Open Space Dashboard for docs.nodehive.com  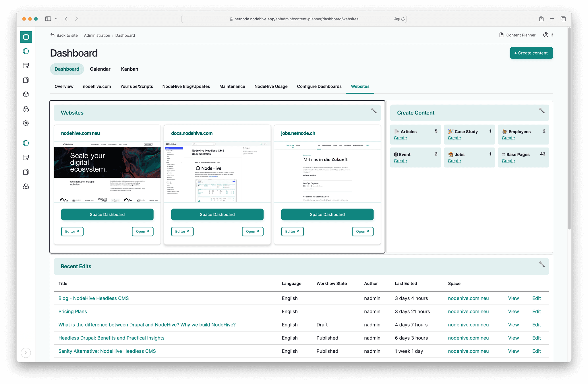coord(217,215)
